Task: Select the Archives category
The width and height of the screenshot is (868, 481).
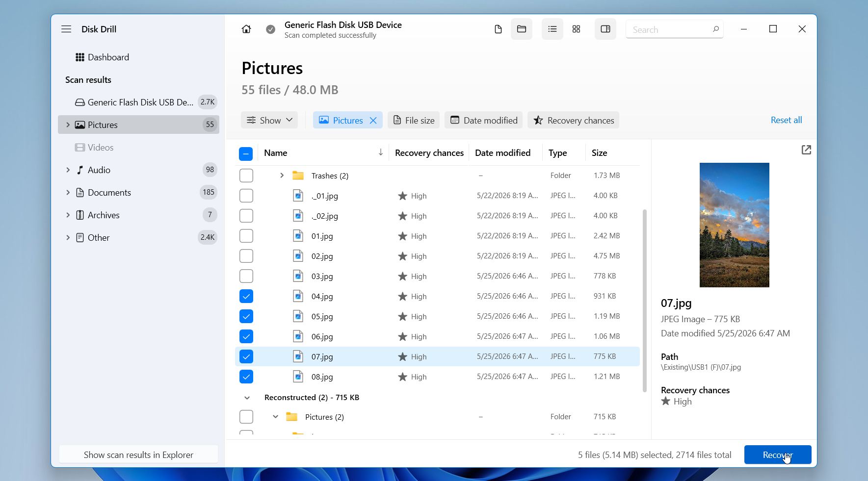Action: [138, 215]
